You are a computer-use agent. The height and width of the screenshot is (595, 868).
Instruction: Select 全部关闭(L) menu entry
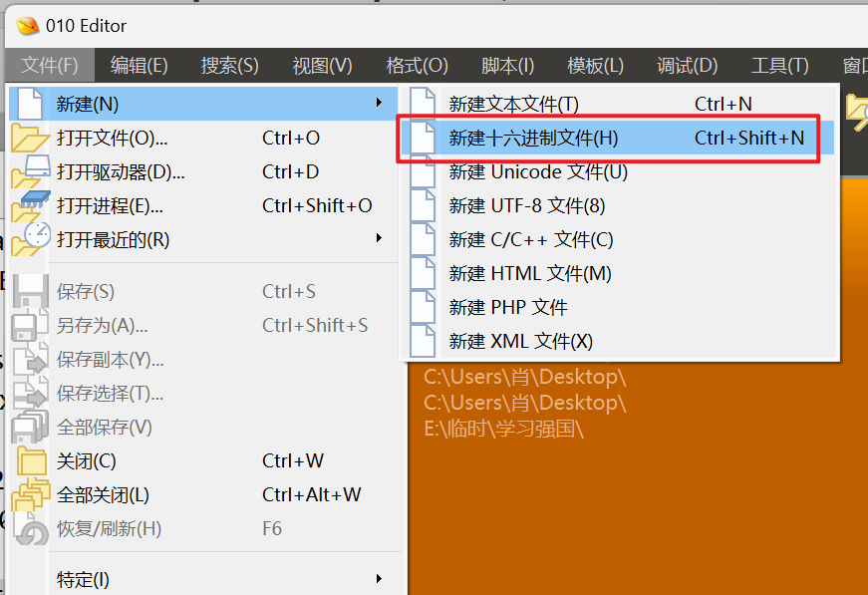(203, 494)
